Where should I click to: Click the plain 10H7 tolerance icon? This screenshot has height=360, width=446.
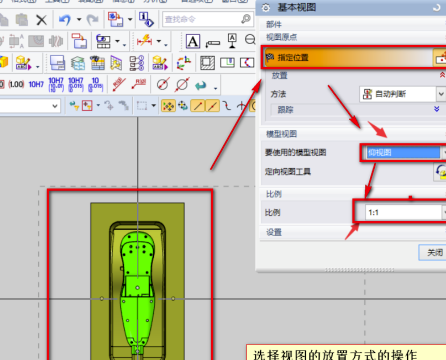pyautogui.click(x=36, y=84)
